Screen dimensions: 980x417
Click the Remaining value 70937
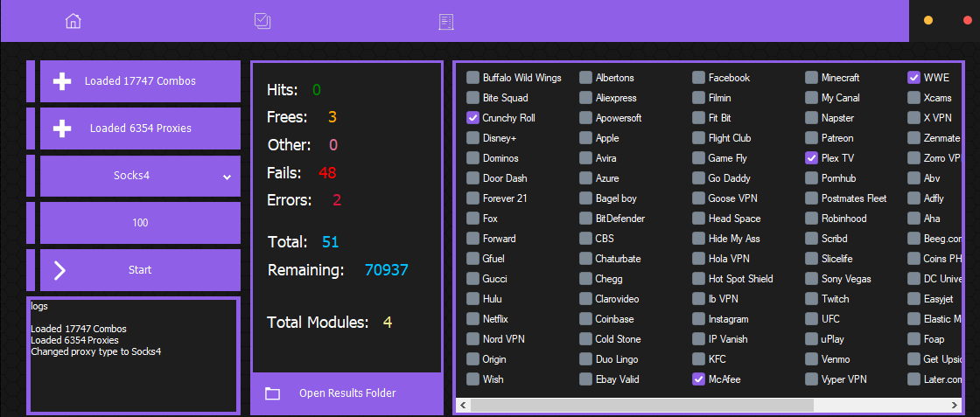[x=386, y=270]
